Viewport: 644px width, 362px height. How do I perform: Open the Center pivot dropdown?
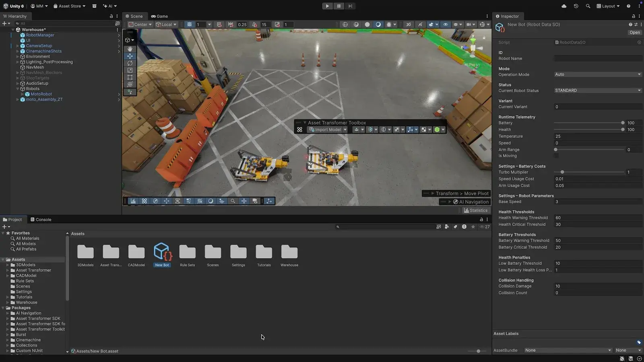(140, 25)
